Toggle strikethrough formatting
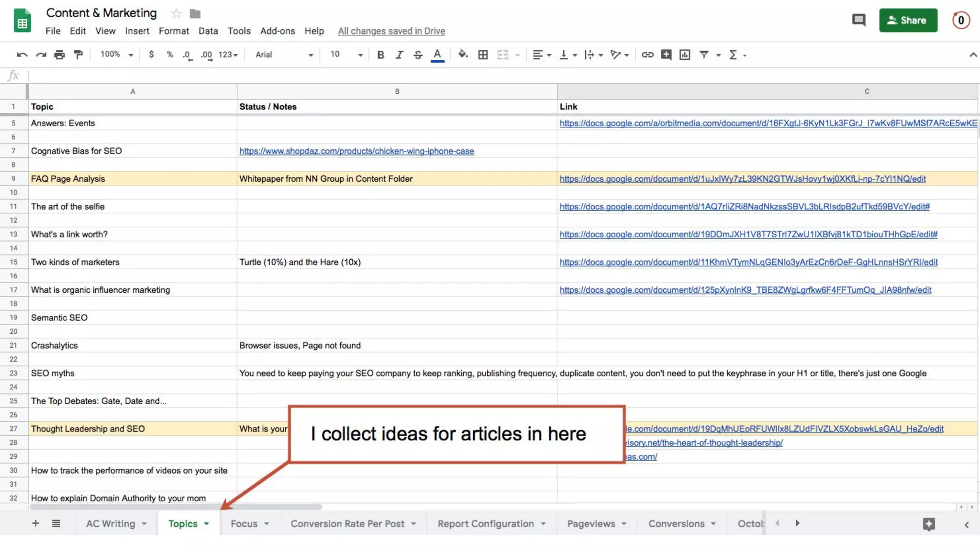Screen dimensions: 980x551 click(418, 55)
